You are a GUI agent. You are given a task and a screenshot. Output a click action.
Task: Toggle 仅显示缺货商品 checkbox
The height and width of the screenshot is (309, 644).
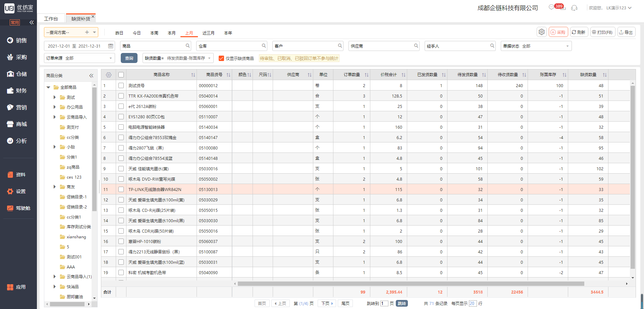(221, 58)
